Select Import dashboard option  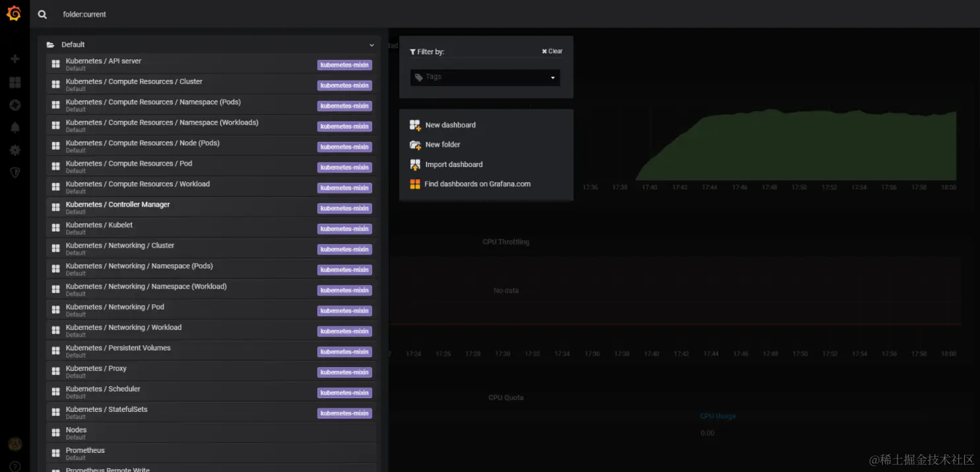[453, 164]
